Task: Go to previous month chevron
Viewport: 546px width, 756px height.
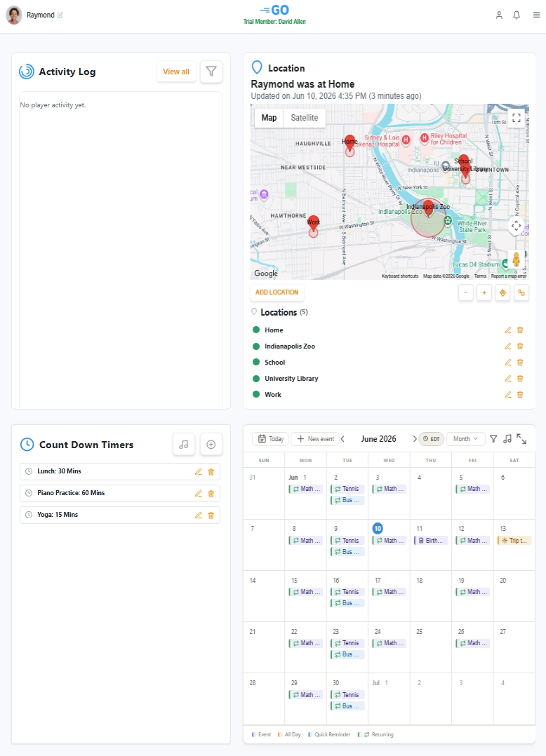Action: [343, 439]
